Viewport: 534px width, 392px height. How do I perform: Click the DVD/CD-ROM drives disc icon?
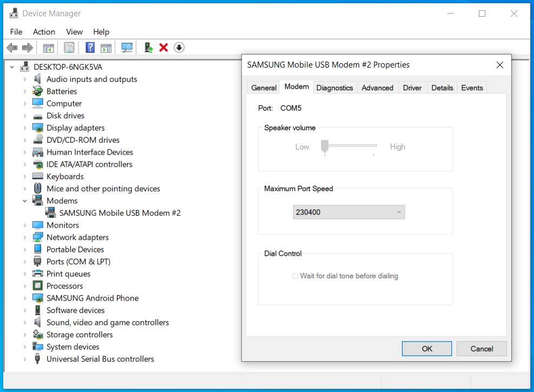tap(37, 139)
